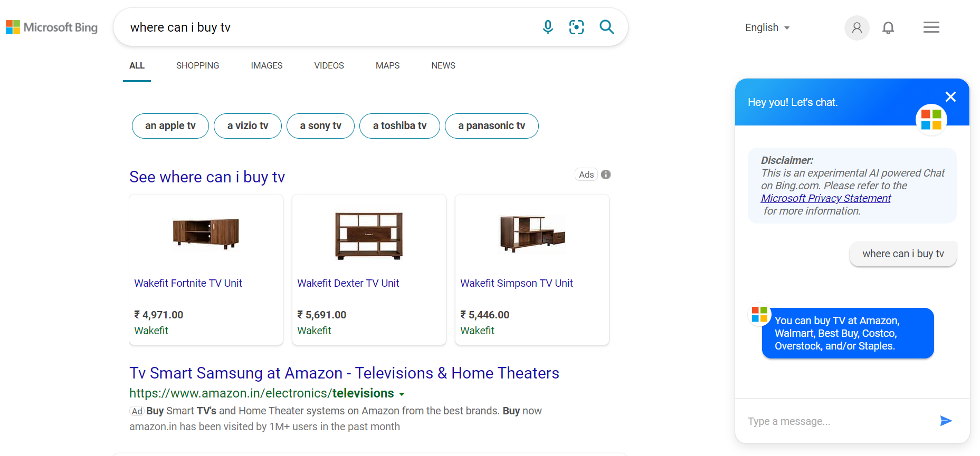This screenshot has width=980, height=456.
Task: Click the ₹ 4,971.00 price
Action: click(x=158, y=315)
